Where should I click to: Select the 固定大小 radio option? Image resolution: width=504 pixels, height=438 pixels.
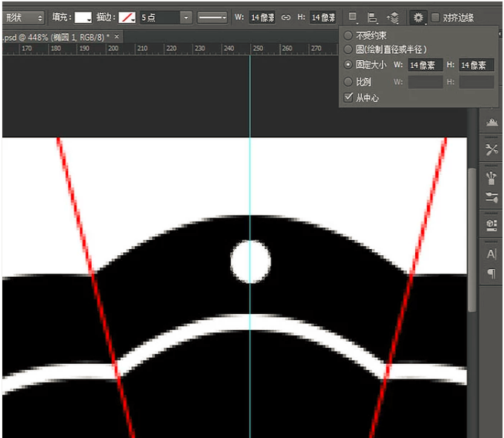pos(348,65)
